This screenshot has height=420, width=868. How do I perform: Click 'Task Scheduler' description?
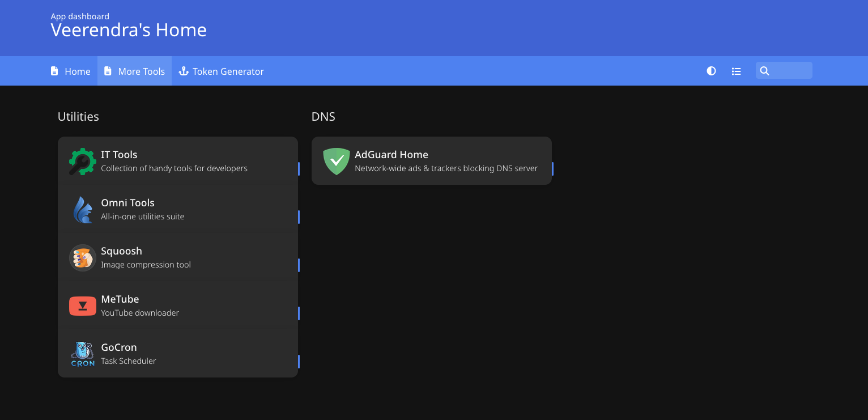point(128,361)
